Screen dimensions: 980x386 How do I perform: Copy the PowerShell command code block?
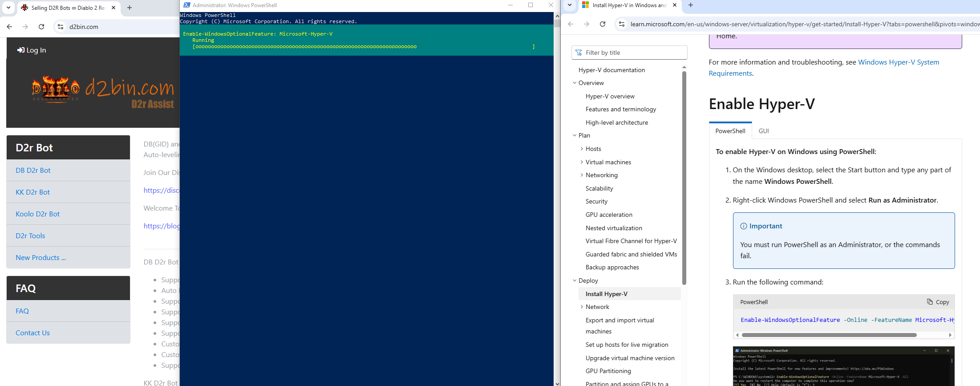pos(938,302)
